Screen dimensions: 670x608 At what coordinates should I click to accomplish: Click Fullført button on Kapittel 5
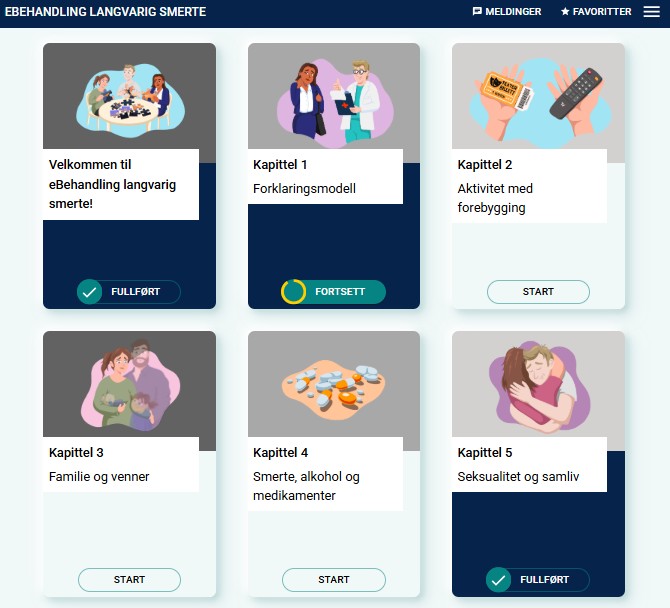click(538, 580)
